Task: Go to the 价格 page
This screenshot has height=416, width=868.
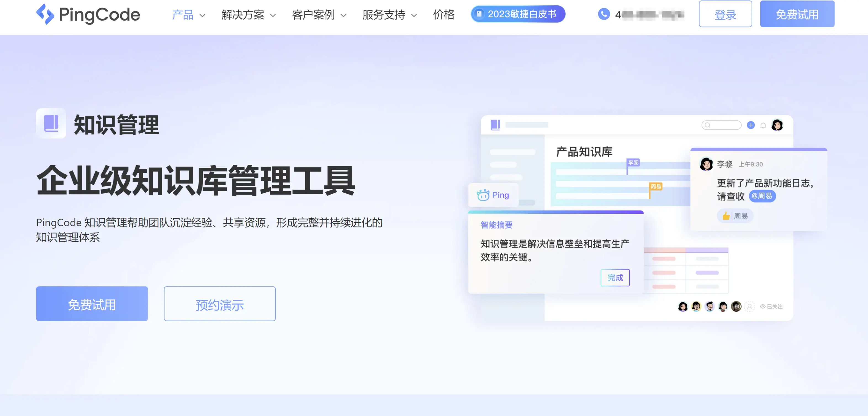Action: (x=444, y=15)
